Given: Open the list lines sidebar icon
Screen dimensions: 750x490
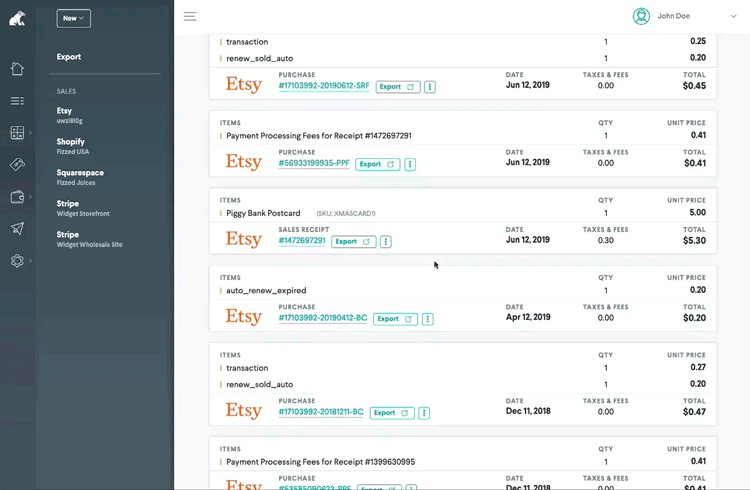Looking at the screenshot, I should click(17, 101).
